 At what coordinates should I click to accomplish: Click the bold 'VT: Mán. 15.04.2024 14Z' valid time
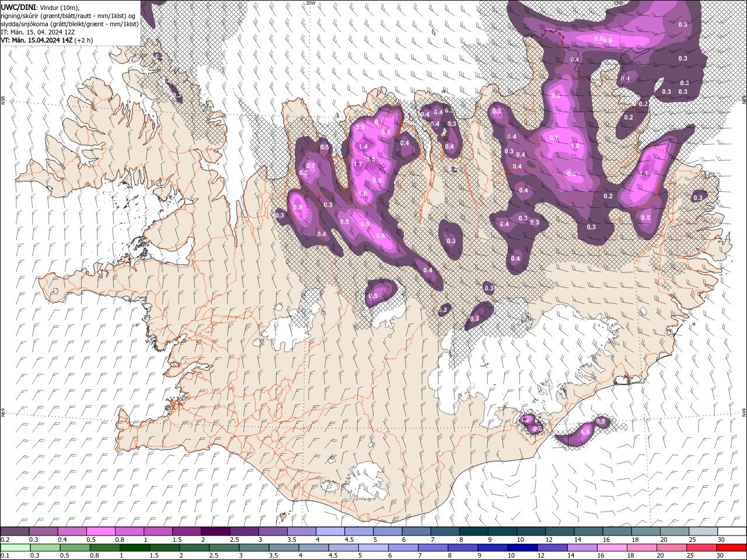[37, 40]
